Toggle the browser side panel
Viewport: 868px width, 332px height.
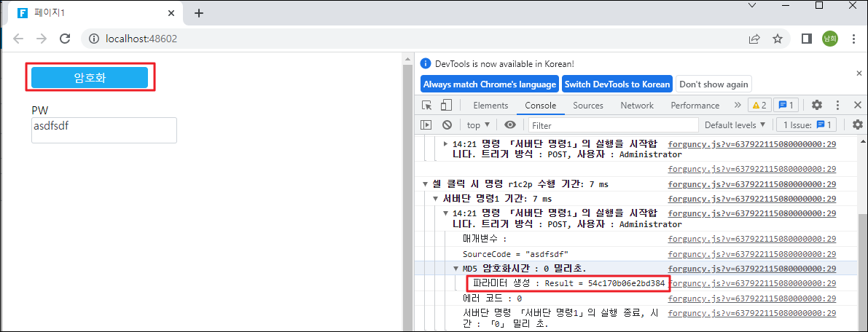click(807, 39)
